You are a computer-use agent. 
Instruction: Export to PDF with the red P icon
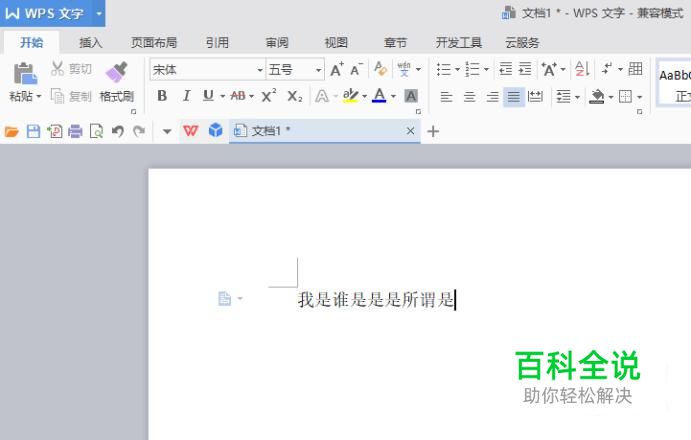coord(55,131)
